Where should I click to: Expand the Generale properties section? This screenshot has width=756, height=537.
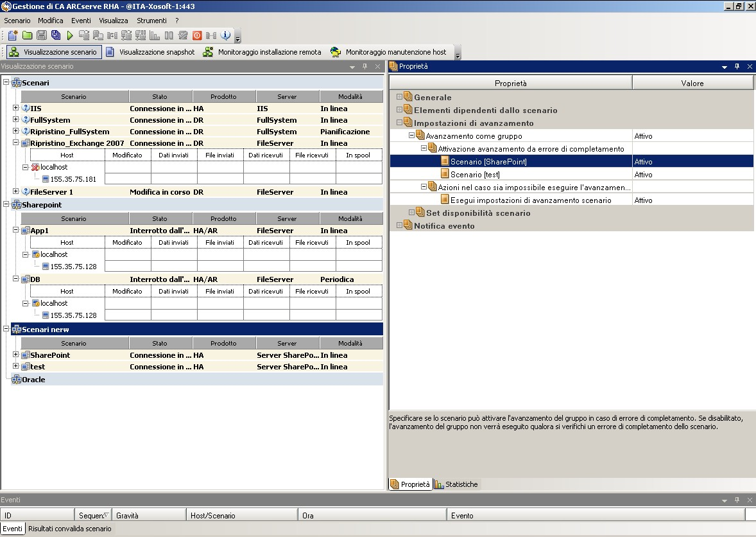(399, 97)
